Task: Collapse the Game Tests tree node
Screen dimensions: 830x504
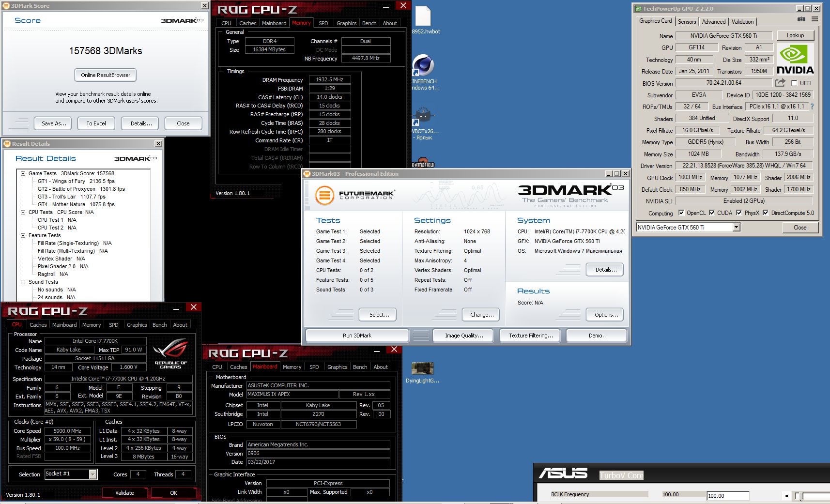Action: (23, 173)
